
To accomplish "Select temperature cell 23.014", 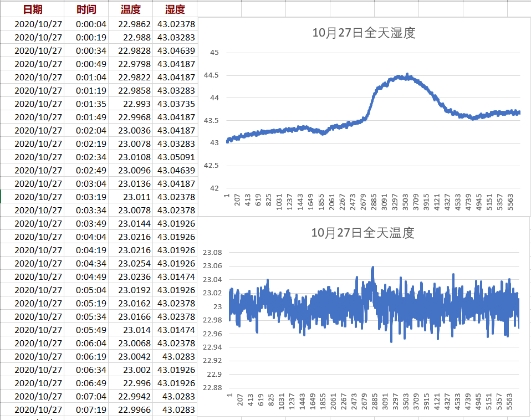I will click(131, 330).
